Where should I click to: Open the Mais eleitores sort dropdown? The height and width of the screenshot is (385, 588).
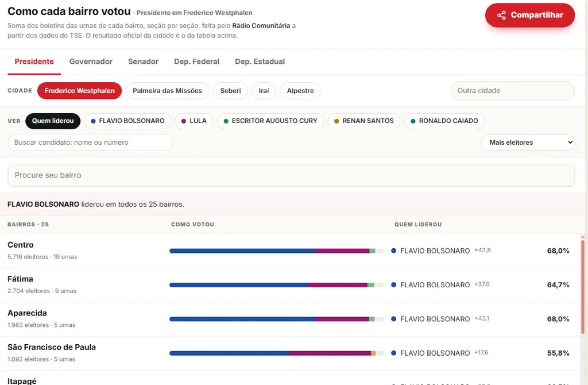(x=528, y=143)
